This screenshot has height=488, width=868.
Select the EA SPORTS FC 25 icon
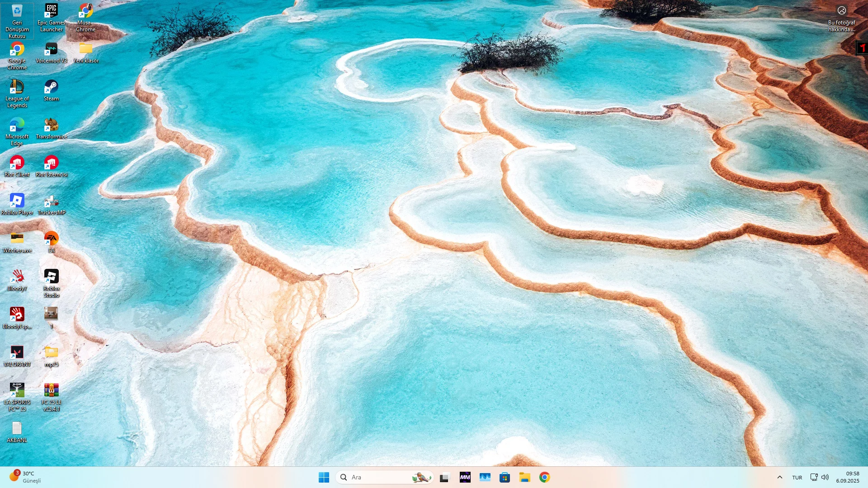pos(17,396)
